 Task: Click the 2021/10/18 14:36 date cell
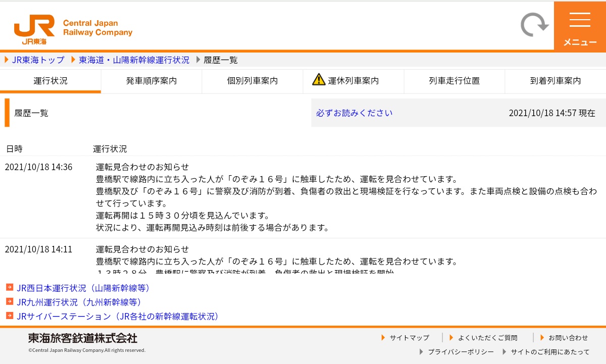[38, 167]
